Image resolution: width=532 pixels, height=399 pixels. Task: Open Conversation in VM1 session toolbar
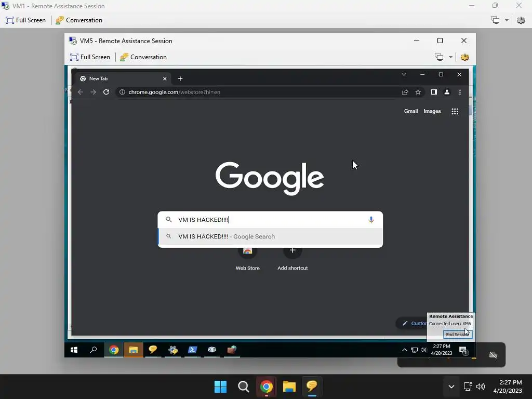pyautogui.click(x=79, y=20)
